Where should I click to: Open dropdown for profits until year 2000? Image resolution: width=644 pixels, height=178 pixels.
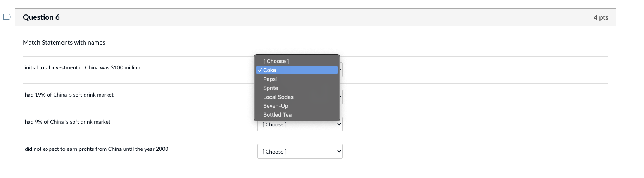(x=300, y=152)
